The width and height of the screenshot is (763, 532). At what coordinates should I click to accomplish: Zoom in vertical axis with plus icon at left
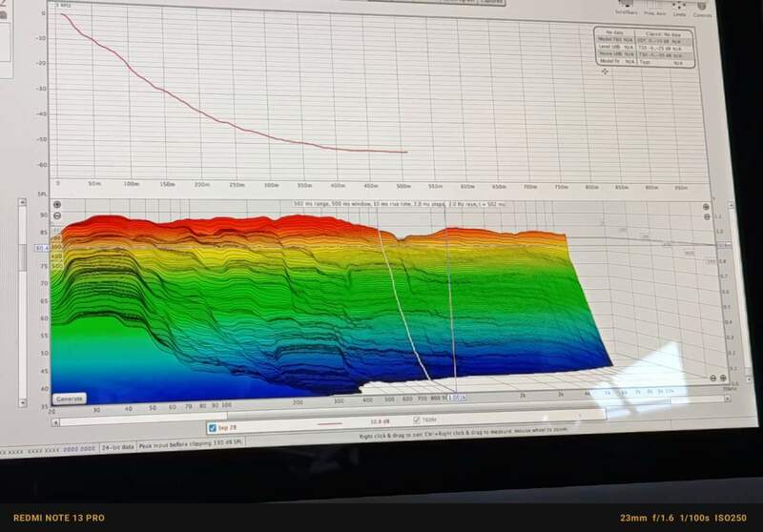coord(57,205)
